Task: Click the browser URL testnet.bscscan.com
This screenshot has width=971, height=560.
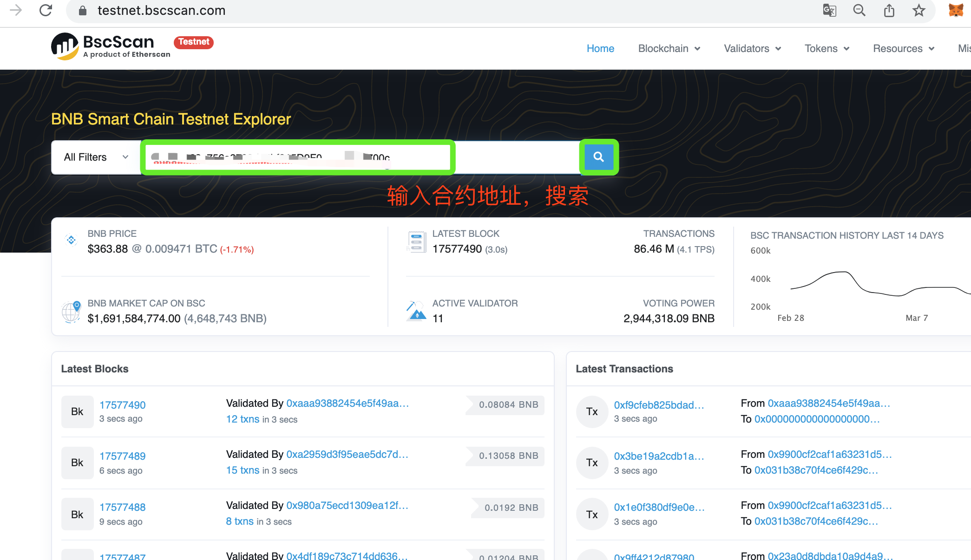Action: (161, 10)
